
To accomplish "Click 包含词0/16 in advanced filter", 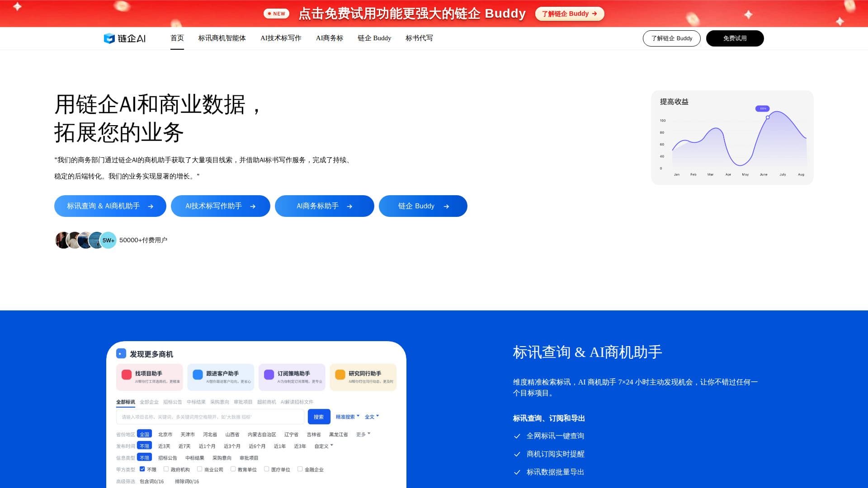I will coord(152,481).
